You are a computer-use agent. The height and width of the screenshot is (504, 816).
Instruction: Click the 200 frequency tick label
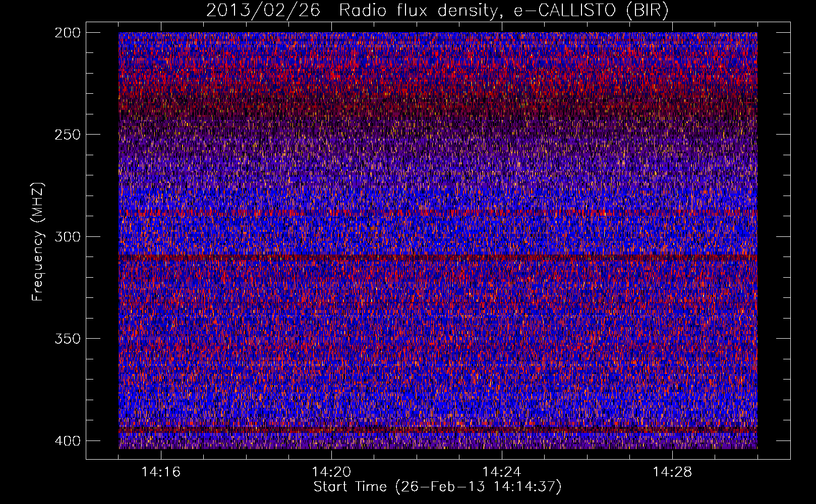(x=67, y=33)
